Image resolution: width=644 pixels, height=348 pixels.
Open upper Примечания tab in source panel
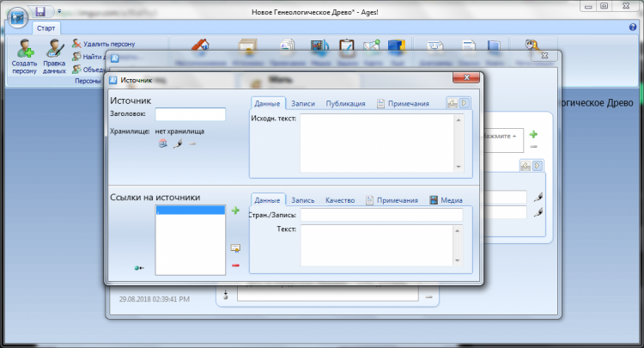tap(403, 103)
